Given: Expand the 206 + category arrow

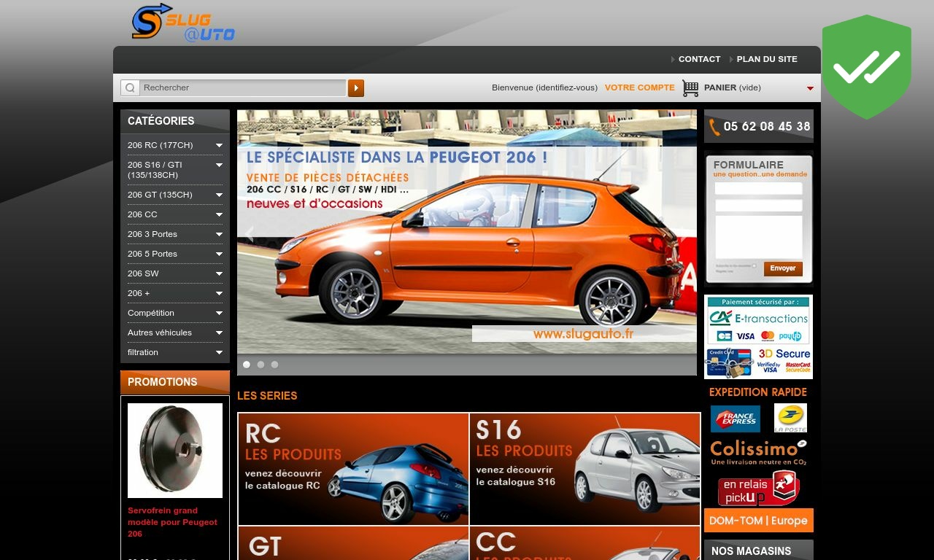Looking at the screenshot, I should pyautogui.click(x=219, y=294).
